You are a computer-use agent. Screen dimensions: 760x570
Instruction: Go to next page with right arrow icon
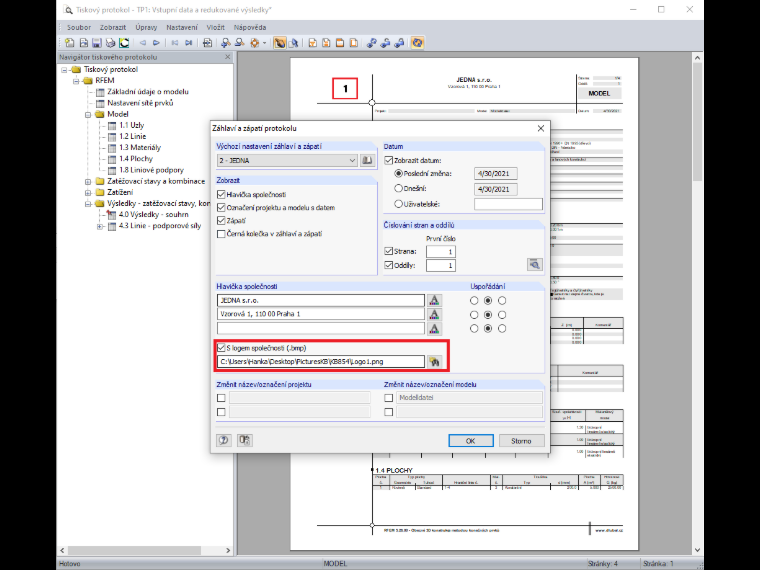tap(156, 43)
